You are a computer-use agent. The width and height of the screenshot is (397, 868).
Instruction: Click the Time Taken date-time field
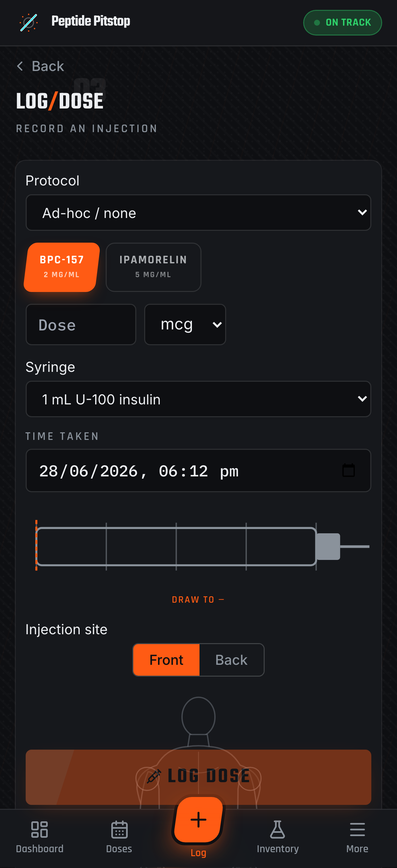[x=198, y=470]
